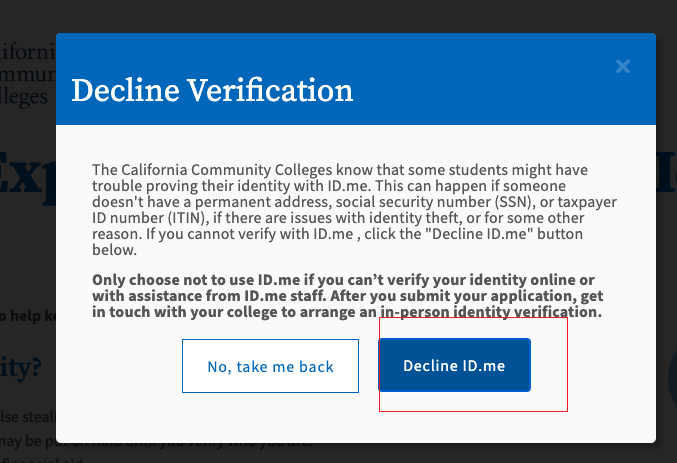677x463 pixels.
Task: Click the "No, take me back" button
Action: [x=270, y=366]
